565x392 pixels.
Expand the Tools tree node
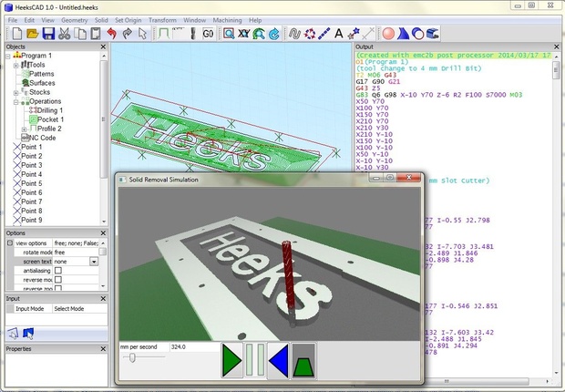click(x=15, y=66)
